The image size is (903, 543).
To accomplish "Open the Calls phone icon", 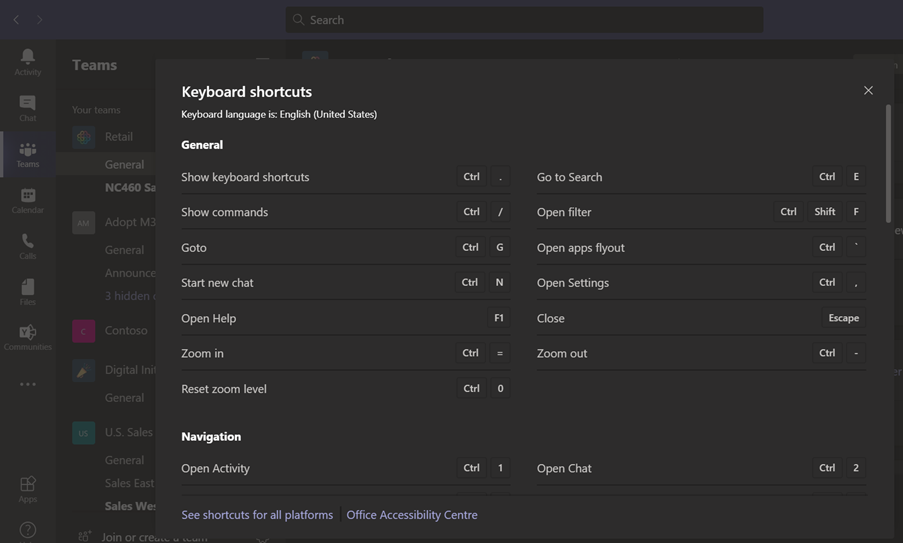I will tap(28, 241).
